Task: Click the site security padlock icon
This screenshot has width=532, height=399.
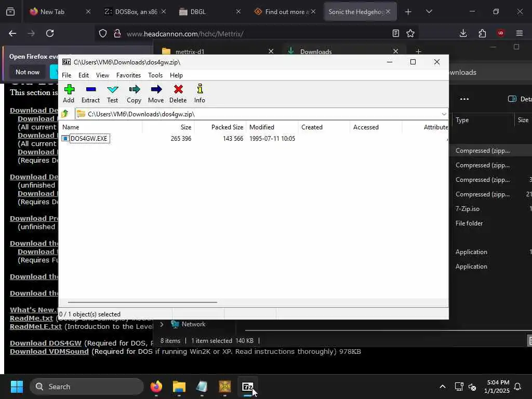Action: (x=117, y=33)
